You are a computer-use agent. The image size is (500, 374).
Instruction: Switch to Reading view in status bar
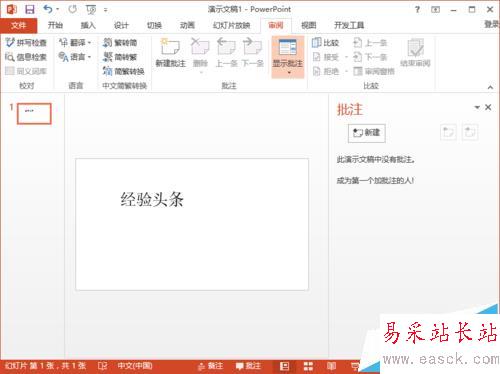pyautogui.click(x=331, y=366)
